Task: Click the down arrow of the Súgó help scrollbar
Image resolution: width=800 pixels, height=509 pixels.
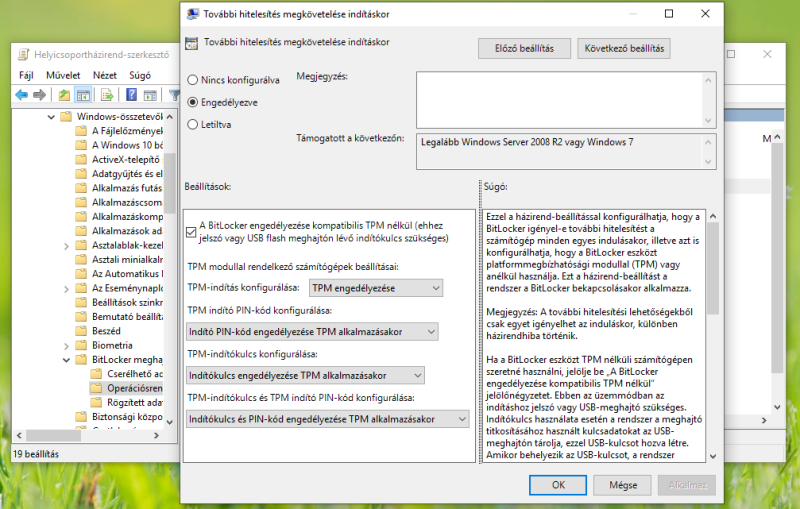Action: point(713,456)
